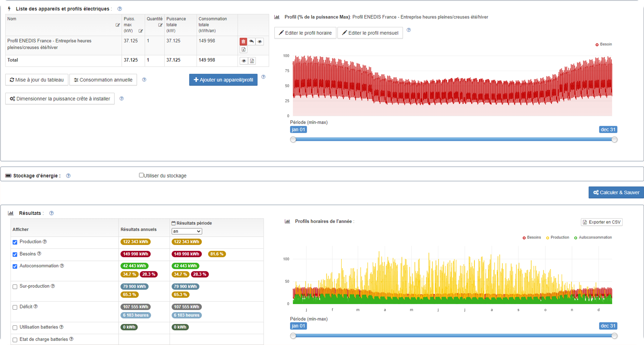Check the Utilisation batteries checkbox

tap(15, 328)
